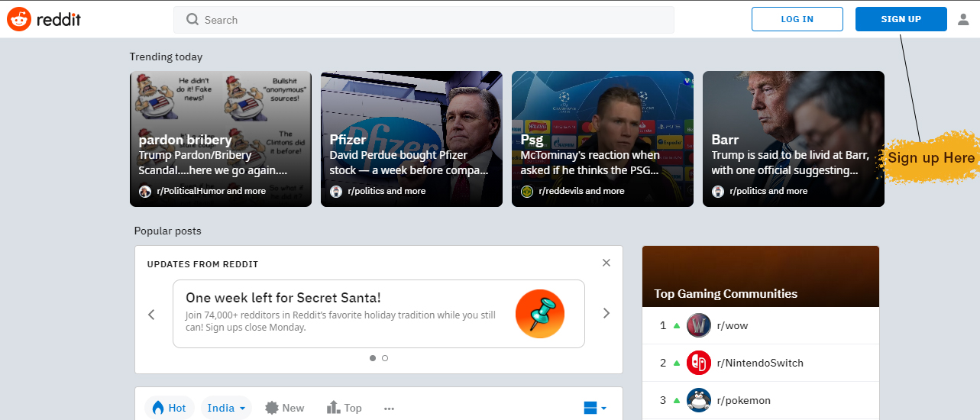Click the LOG IN button
The image size is (980, 420).
(797, 19)
